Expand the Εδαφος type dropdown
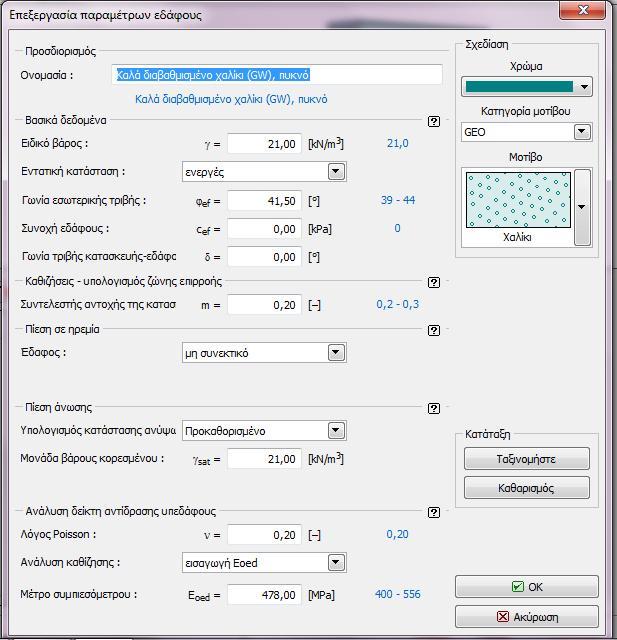 336,353
